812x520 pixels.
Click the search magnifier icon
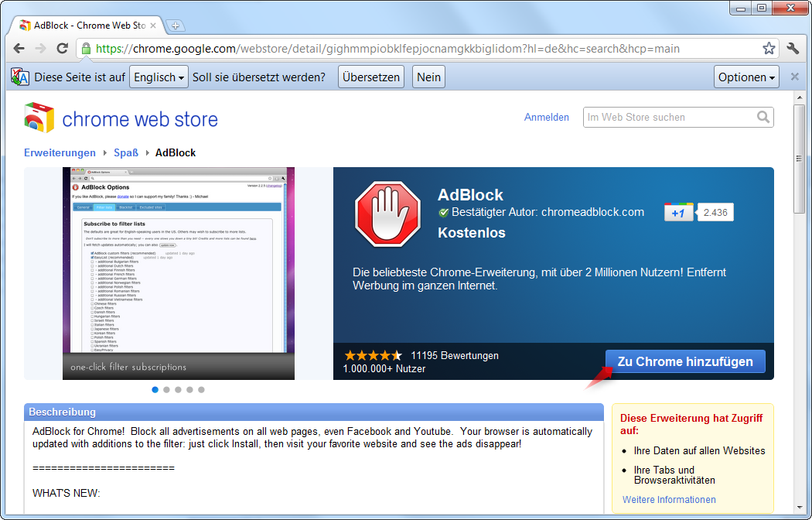point(763,117)
